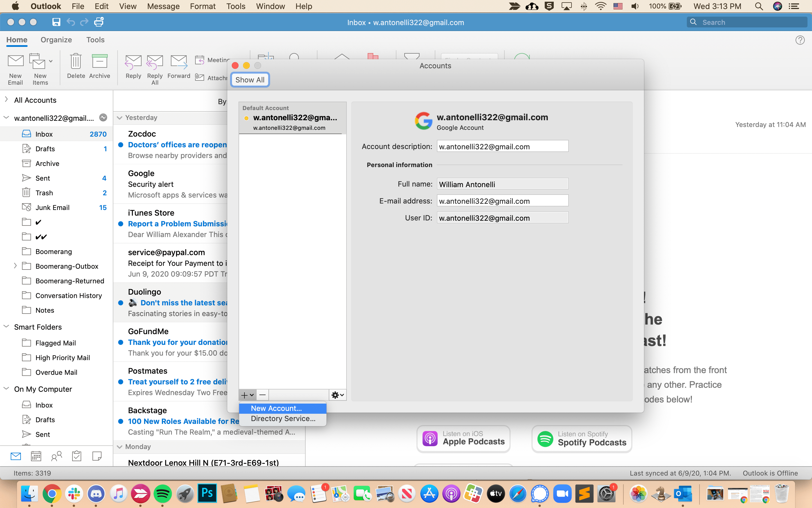The image size is (812, 508).
Task: Click the Delete trash icon in ribbon
Action: 76,62
